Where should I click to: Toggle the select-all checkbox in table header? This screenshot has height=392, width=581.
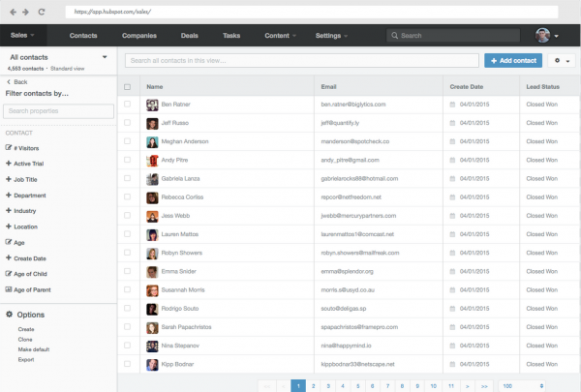(x=128, y=87)
